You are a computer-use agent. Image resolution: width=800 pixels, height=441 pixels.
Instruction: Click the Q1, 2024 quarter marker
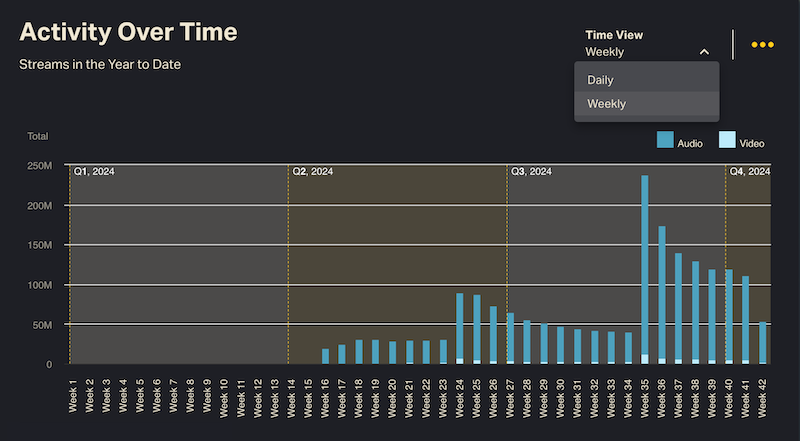pyautogui.click(x=94, y=172)
